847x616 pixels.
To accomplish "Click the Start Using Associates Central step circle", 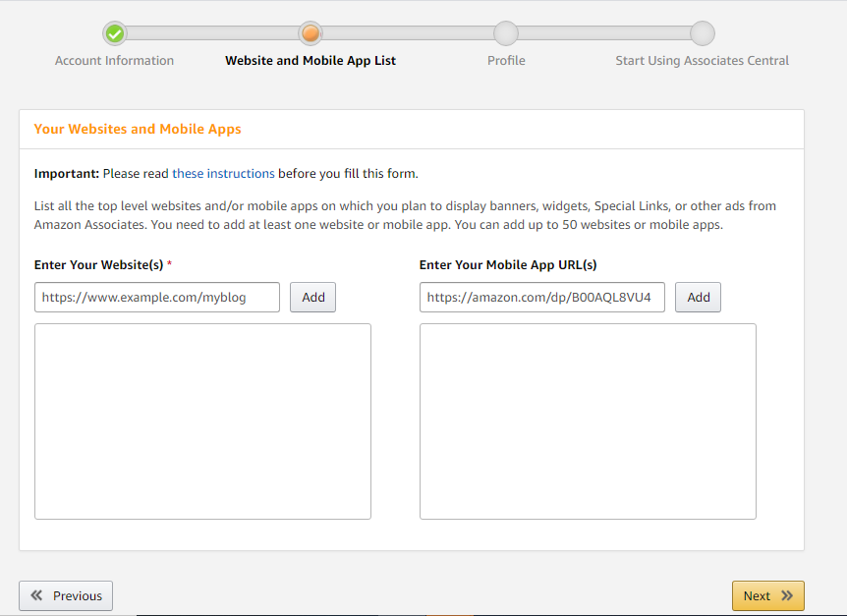I will tap(703, 33).
